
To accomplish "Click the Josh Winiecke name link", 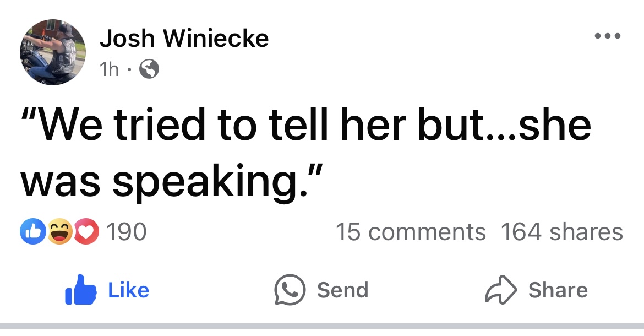I will (x=184, y=39).
